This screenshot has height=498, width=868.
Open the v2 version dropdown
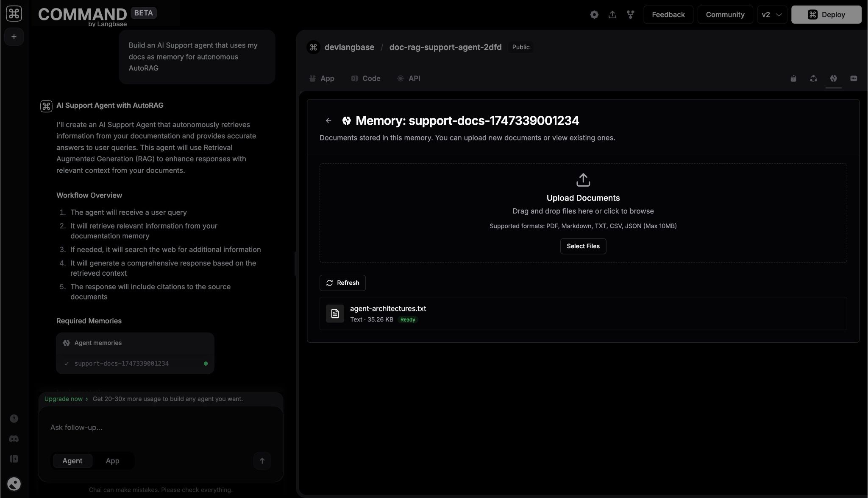click(x=771, y=14)
